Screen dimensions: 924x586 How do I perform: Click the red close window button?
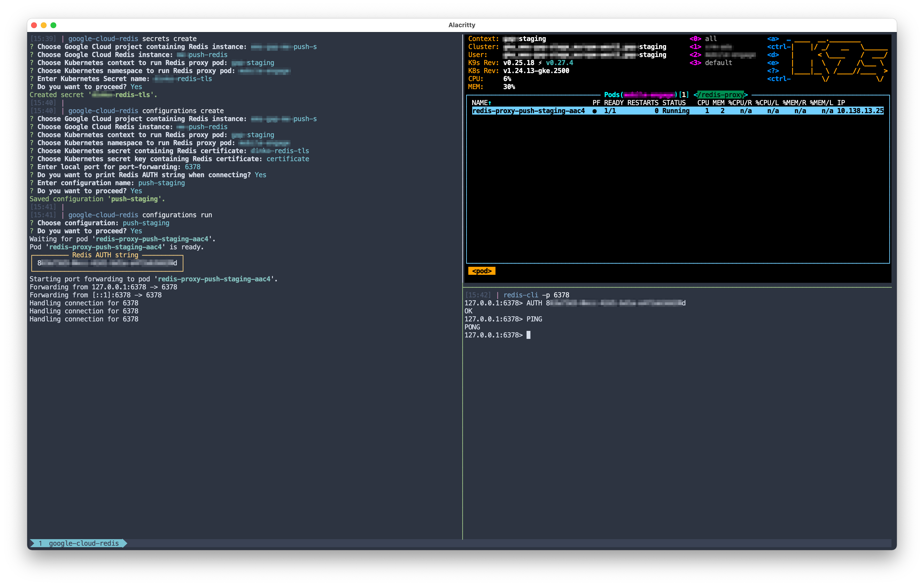[34, 25]
